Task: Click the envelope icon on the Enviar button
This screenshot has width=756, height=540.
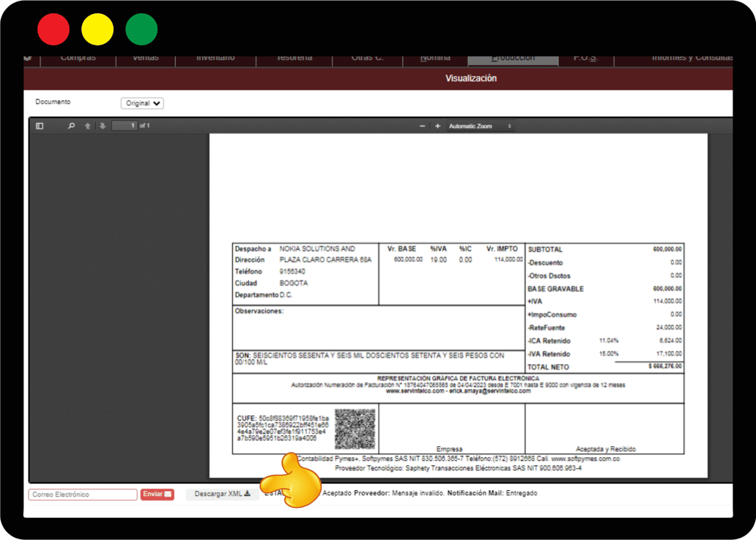Action: (x=167, y=494)
